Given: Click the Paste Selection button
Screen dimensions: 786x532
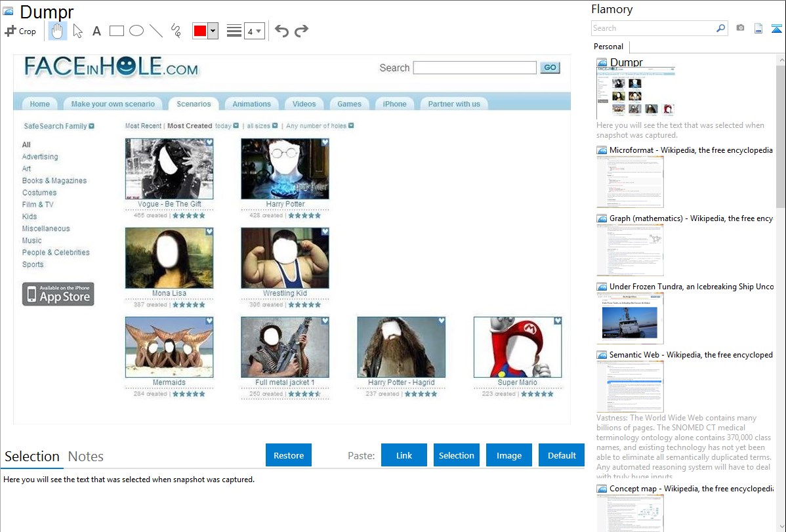Looking at the screenshot, I should (456, 455).
